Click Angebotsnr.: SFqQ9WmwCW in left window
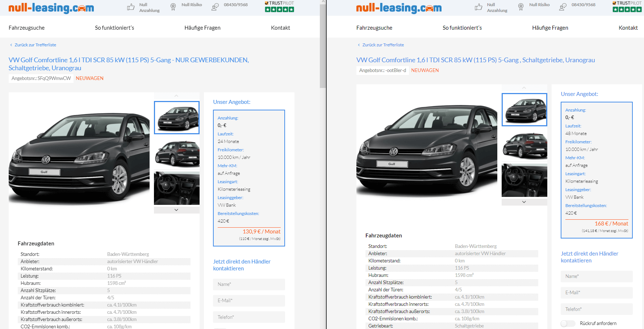Viewport: 644px width, 329px height. tap(41, 78)
